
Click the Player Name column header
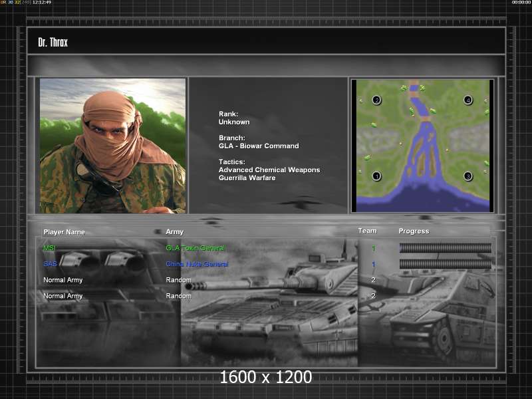[x=64, y=232]
